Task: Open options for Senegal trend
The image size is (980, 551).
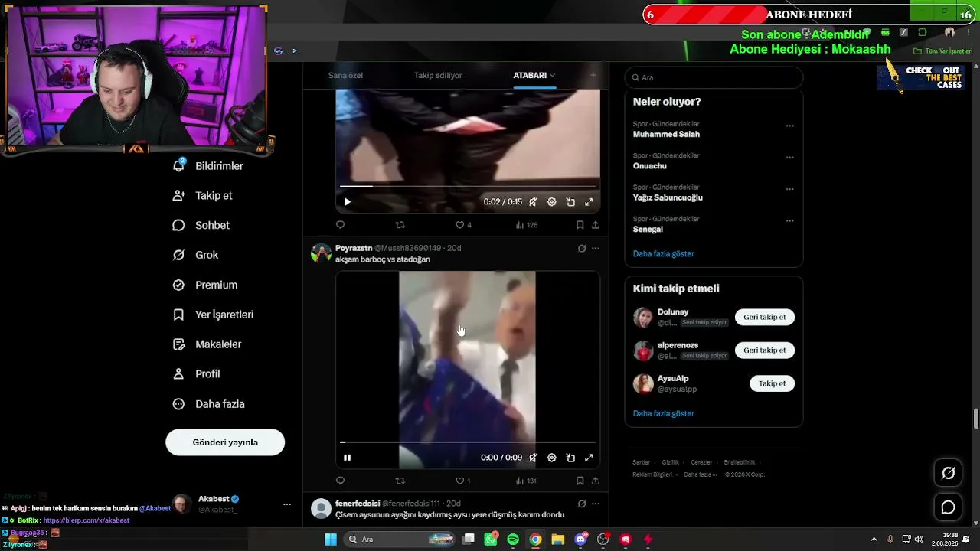Action: pyautogui.click(x=789, y=221)
